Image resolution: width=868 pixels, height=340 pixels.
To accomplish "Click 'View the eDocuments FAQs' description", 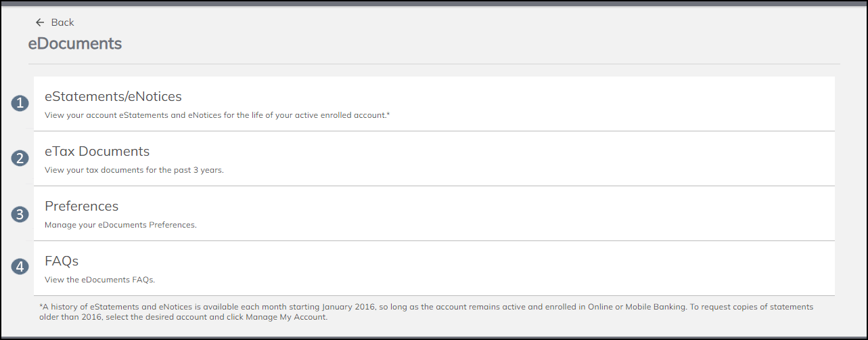I will pos(100,279).
